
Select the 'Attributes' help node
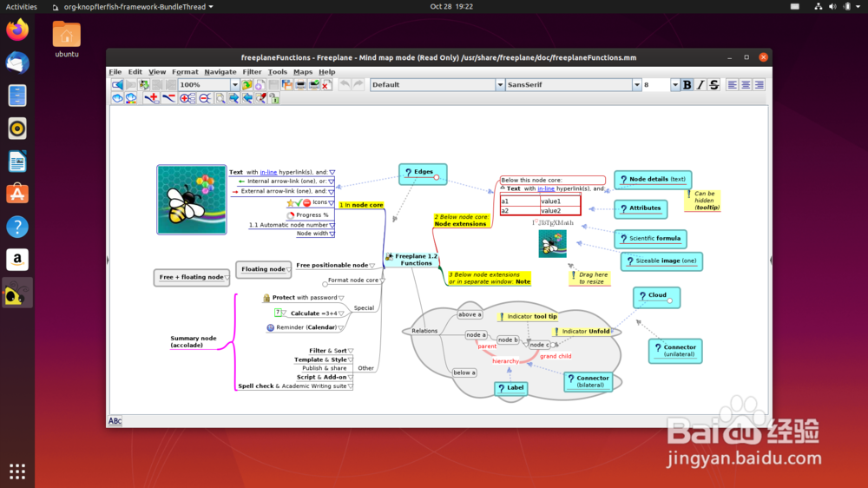coord(641,208)
